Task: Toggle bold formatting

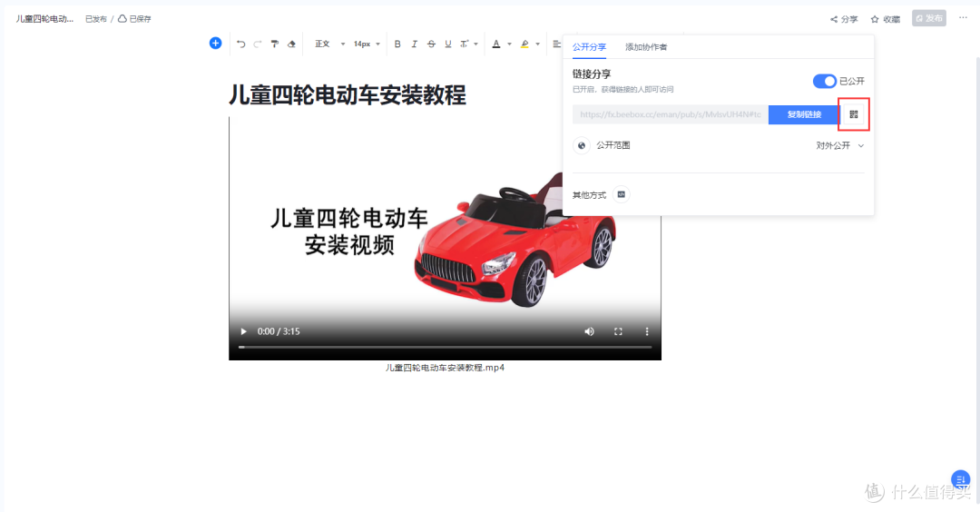Action: pos(397,44)
